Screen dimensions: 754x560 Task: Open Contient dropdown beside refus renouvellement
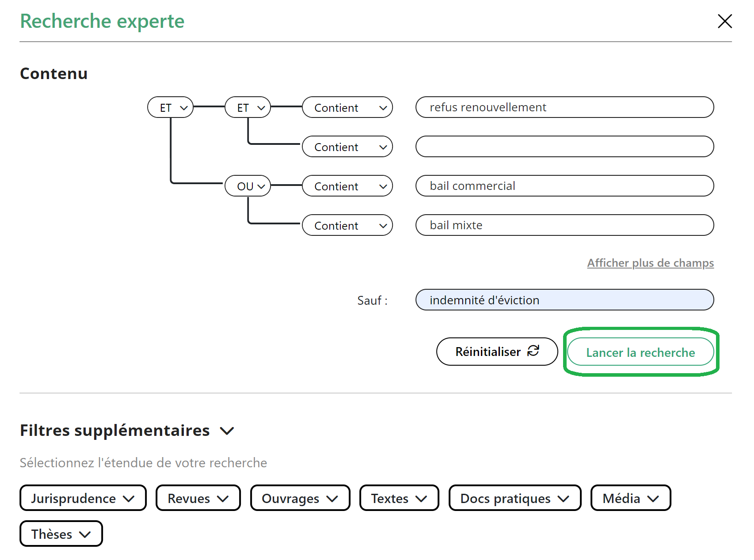(x=347, y=108)
